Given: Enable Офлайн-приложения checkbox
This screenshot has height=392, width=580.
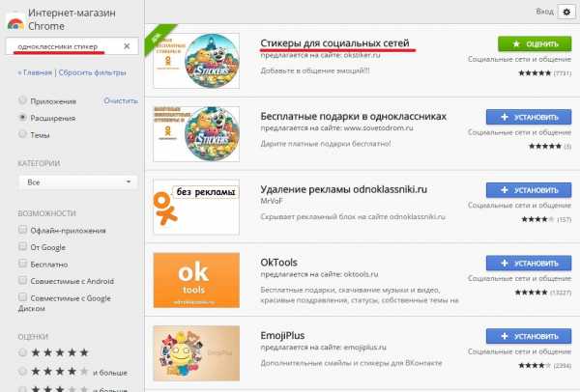Looking at the screenshot, I should click(22, 230).
